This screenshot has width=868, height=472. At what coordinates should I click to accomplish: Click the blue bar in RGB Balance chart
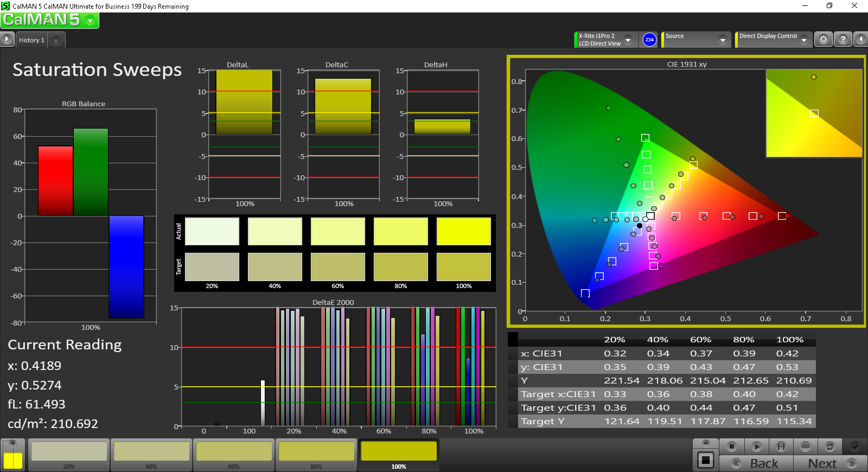[126, 267]
